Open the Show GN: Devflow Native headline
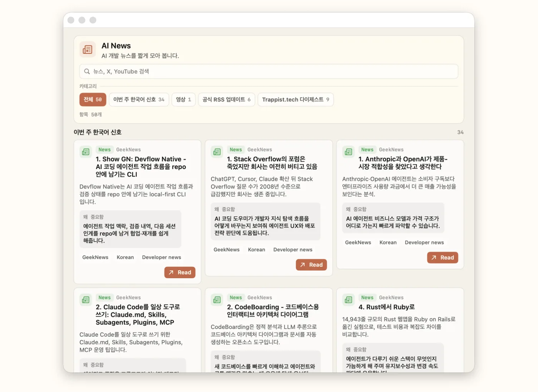Image resolution: width=538 pixels, height=392 pixels. tap(141, 167)
